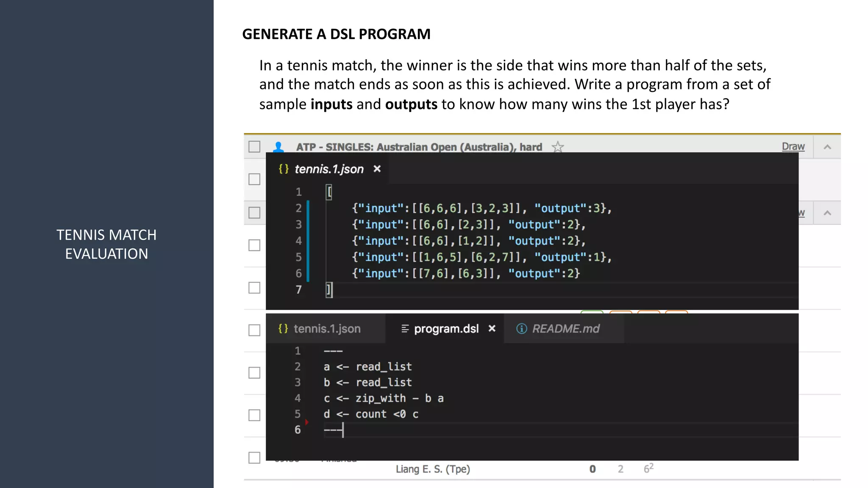
Task: Click the GENERATE A DSL PROGRAM heading
Action: [336, 34]
